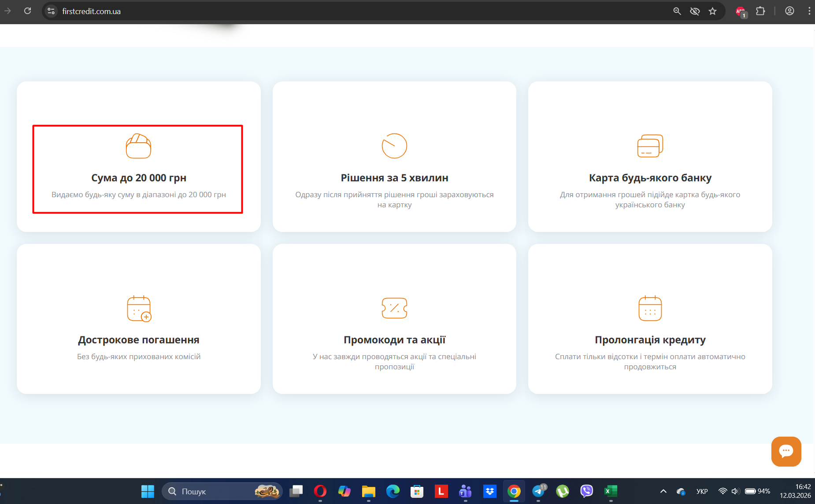Image resolution: width=815 pixels, height=504 pixels.
Task: Reload the page with the refresh icon
Action: coord(27,11)
